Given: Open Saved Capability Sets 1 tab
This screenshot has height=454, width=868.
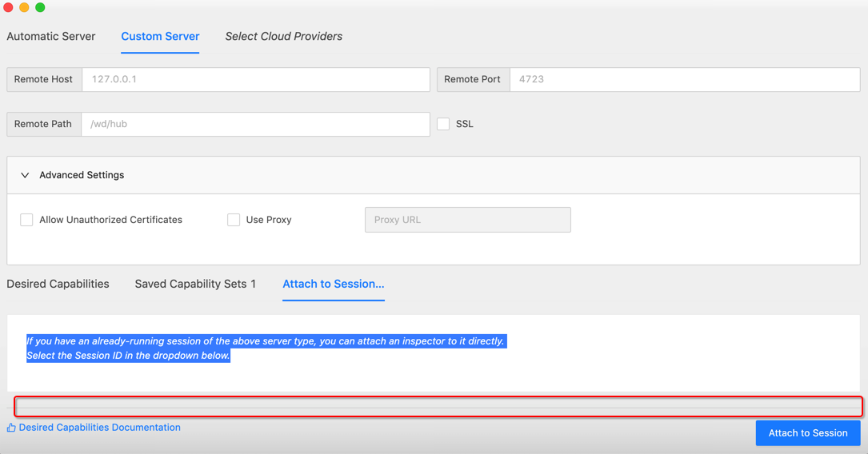Looking at the screenshot, I should tap(195, 284).
